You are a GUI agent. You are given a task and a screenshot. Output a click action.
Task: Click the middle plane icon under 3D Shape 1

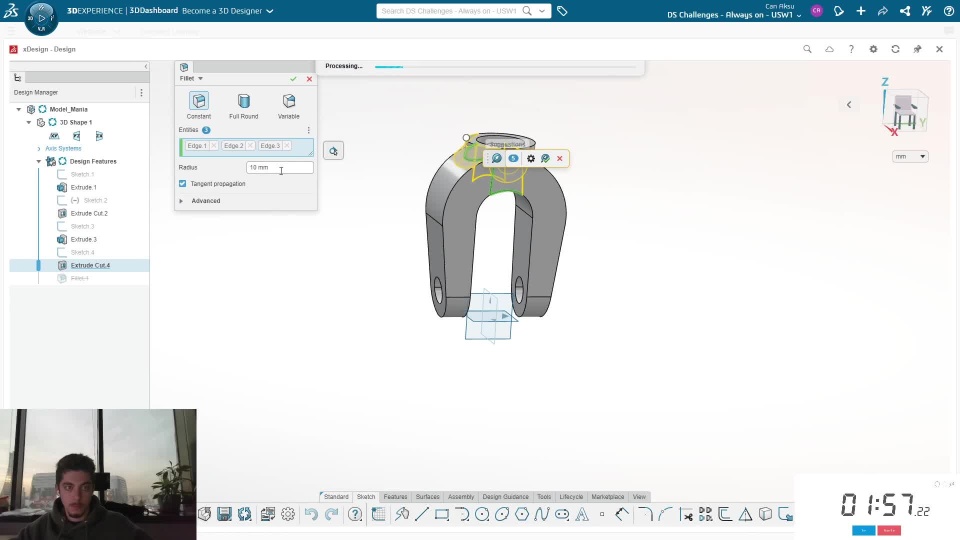(77, 136)
